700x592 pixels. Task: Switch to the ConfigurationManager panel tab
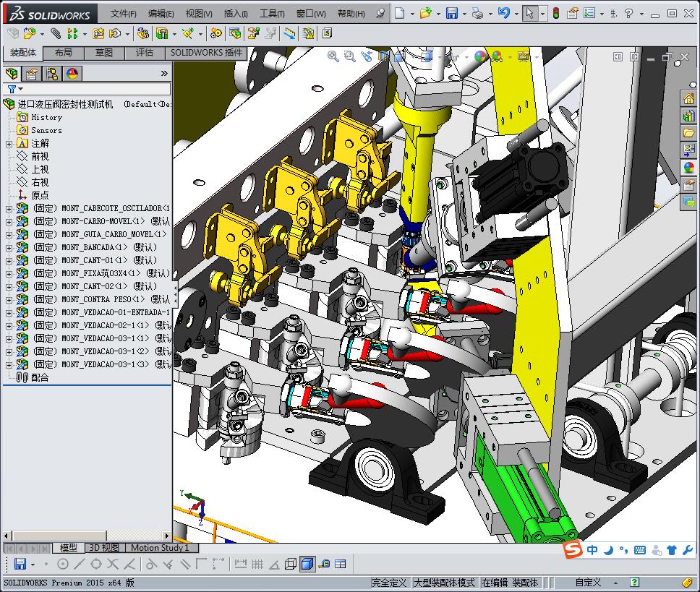(52, 74)
